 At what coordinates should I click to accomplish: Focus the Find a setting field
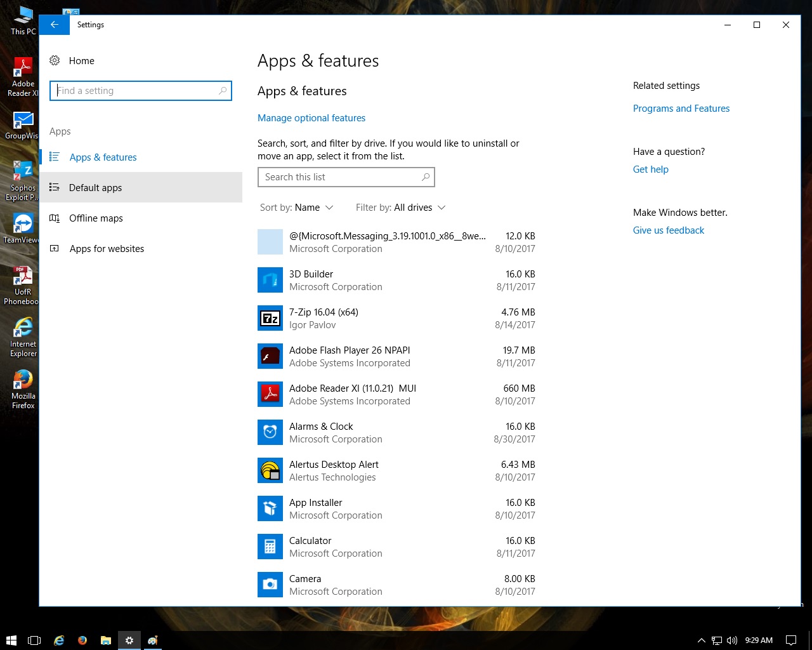click(141, 91)
